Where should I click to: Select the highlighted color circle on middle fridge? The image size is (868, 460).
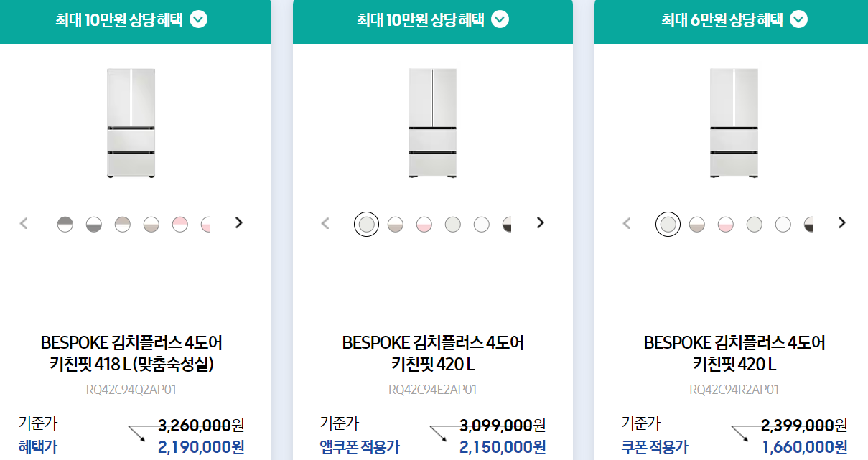click(x=366, y=223)
